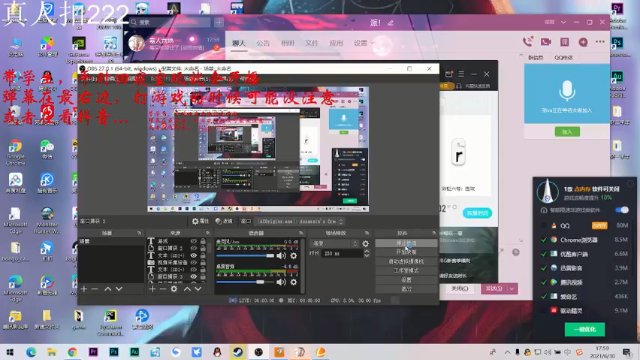Open OBS Studio from the taskbar
The width and height of the screenshot is (640, 360).
[x=258, y=352]
